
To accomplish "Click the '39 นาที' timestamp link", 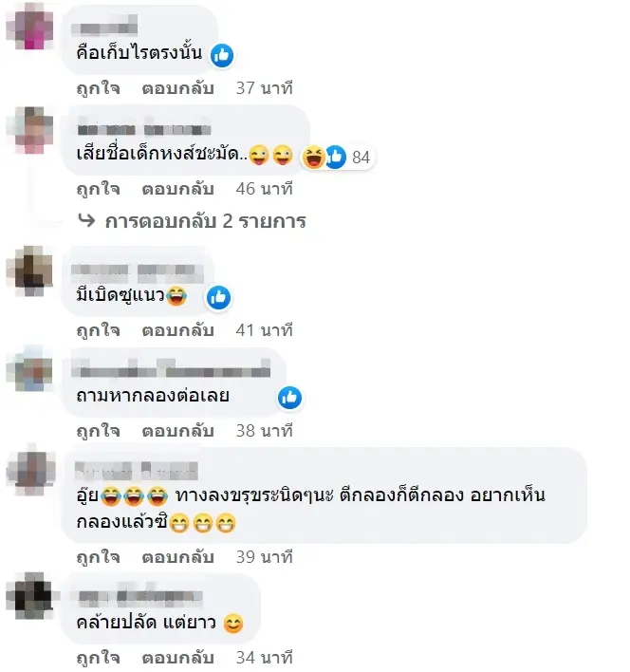I will click(x=265, y=557).
